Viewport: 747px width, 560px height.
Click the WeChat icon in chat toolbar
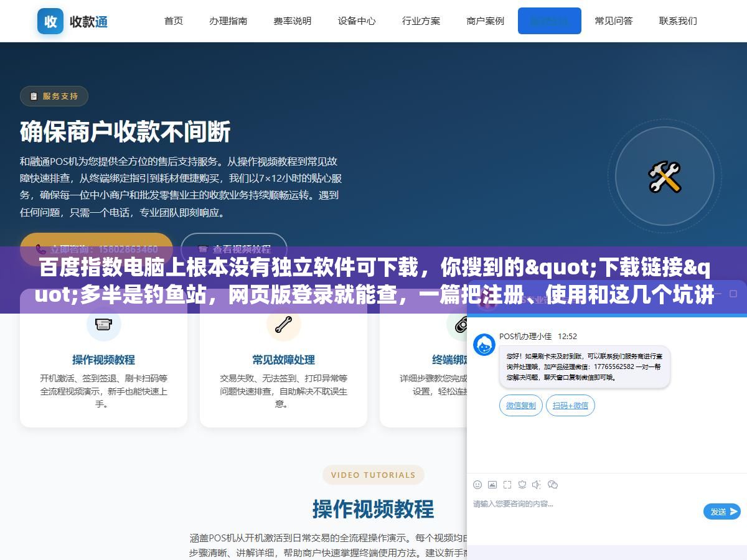point(553,484)
